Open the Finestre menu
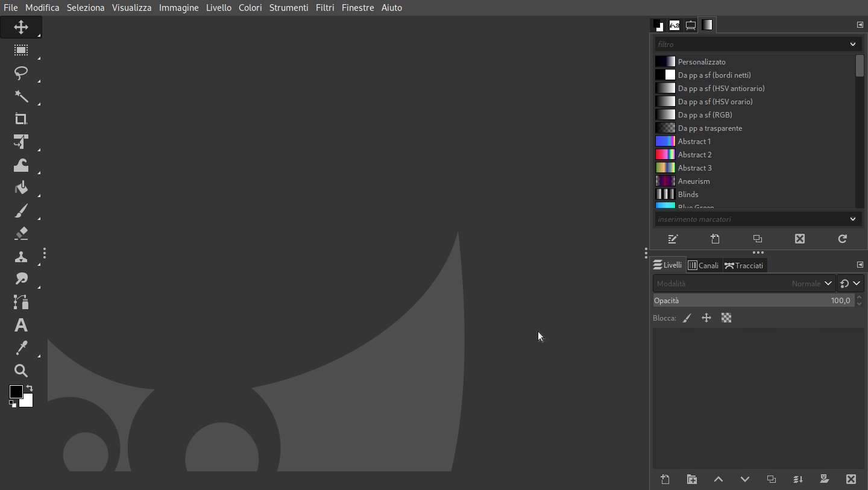The height and width of the screenshot is (490, 868). (357, 8)
